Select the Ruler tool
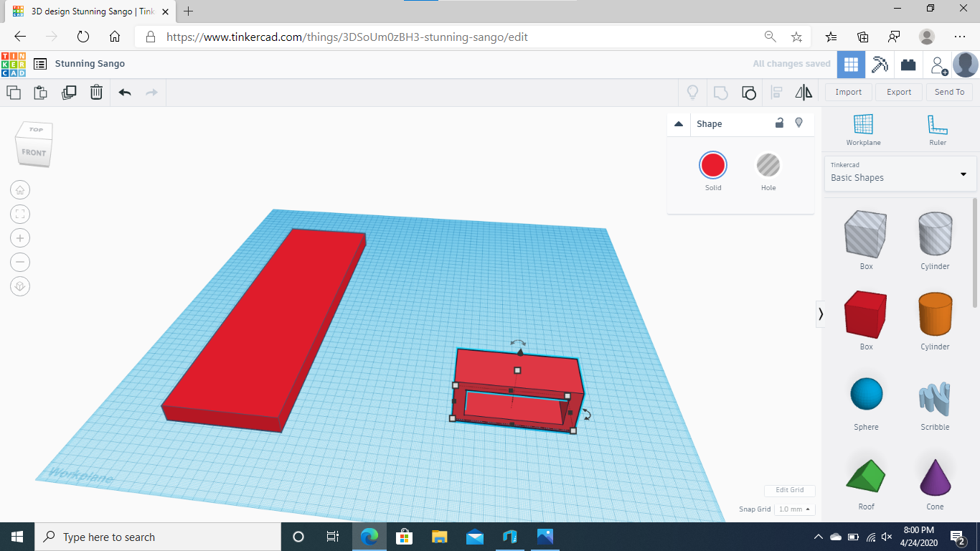 point(938,130)
